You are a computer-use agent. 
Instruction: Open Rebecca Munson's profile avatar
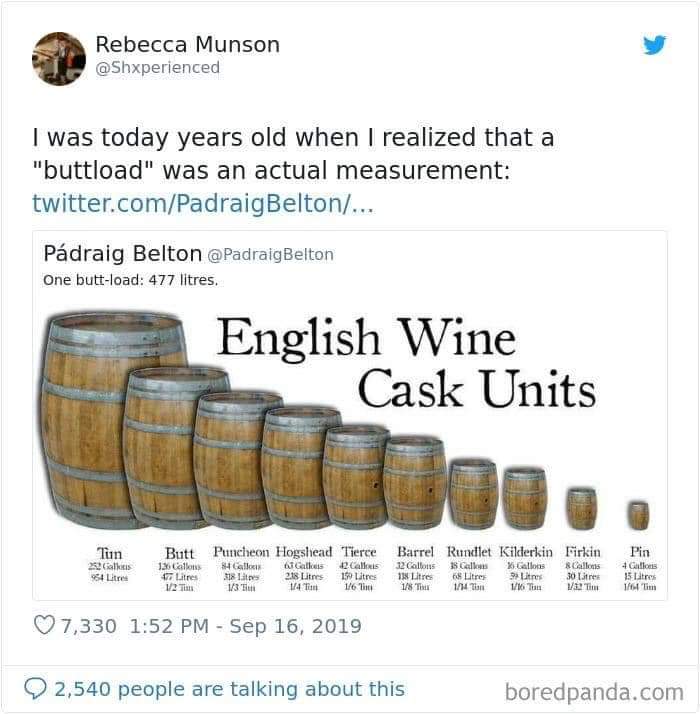(59, 58)
